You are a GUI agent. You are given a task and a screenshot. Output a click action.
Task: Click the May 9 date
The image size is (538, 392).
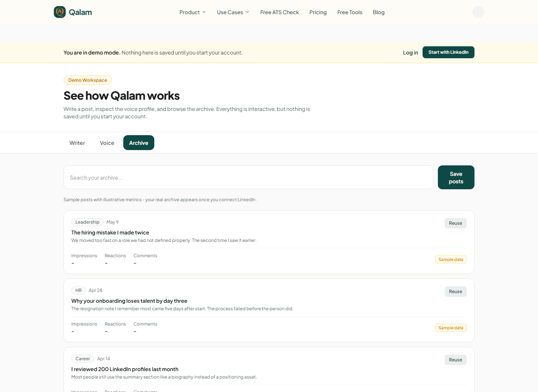[x=112, y=222]
